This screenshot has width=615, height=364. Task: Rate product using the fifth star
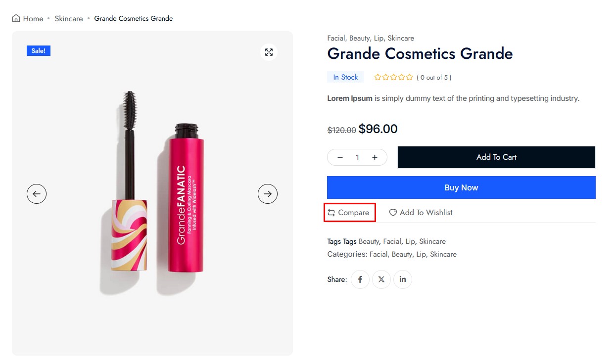click(409, 77)
